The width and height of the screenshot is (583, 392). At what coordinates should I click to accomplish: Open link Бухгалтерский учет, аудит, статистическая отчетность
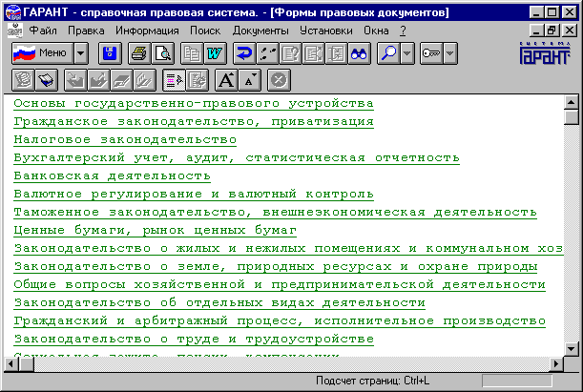point(237,158)
